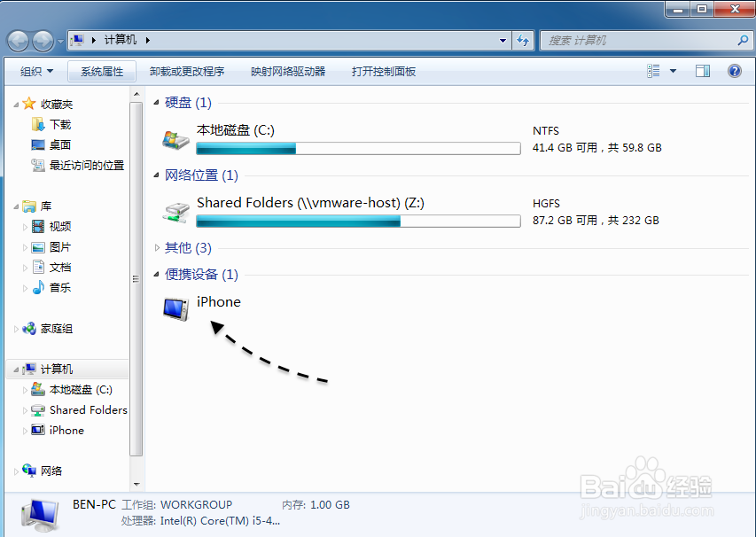Open address bar history dropdown

[503, 41]
